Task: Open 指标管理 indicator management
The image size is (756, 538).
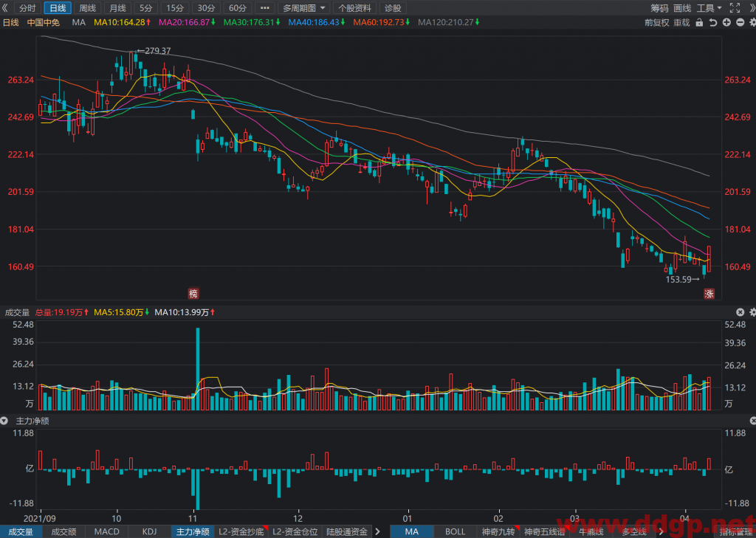Action: click(736, 532)
